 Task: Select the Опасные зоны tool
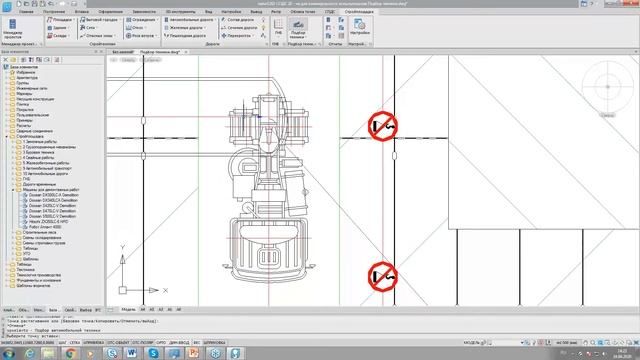coord(97,36)
